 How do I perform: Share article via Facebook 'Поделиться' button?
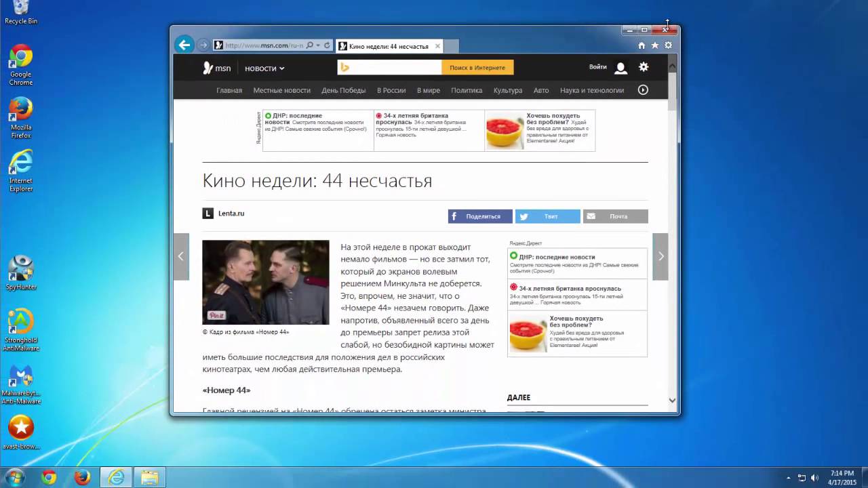[480, 216]
